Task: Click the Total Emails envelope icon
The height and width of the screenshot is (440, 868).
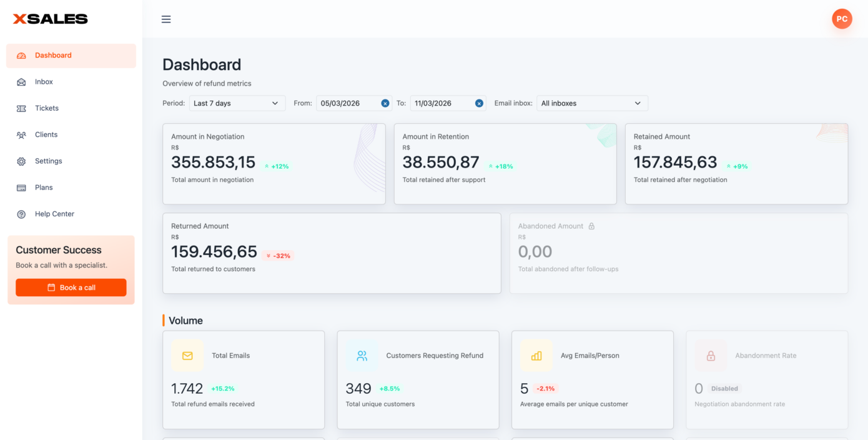Action: tap(187, 356)
